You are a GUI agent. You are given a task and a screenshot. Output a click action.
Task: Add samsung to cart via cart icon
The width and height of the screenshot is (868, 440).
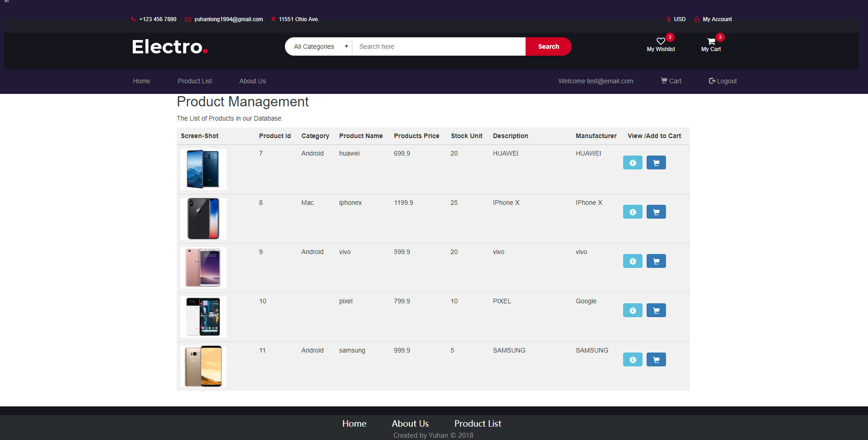[656, 359]
